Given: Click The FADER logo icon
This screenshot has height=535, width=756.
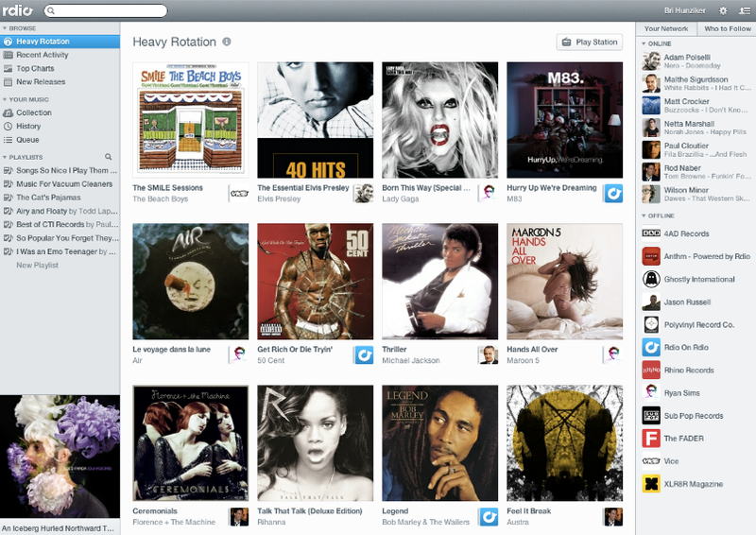Looking at the screenshot, I should [x=651, y=439].
